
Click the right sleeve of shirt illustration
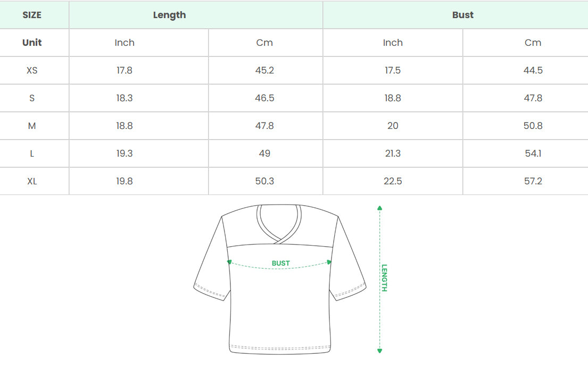(349, 266)
